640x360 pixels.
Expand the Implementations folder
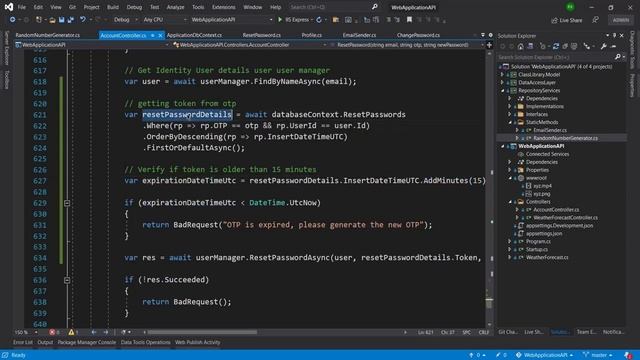pyautogui.click(x=510, y=106)
